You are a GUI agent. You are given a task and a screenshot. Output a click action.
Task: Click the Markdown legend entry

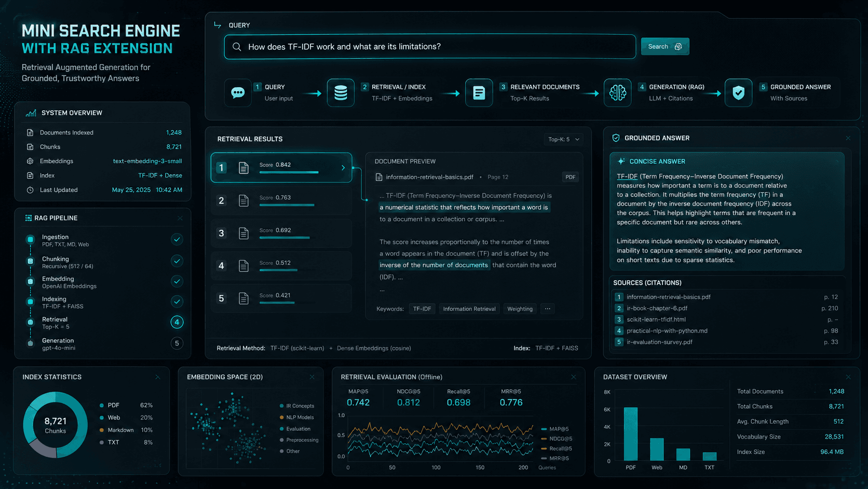[x=126, y=430]
